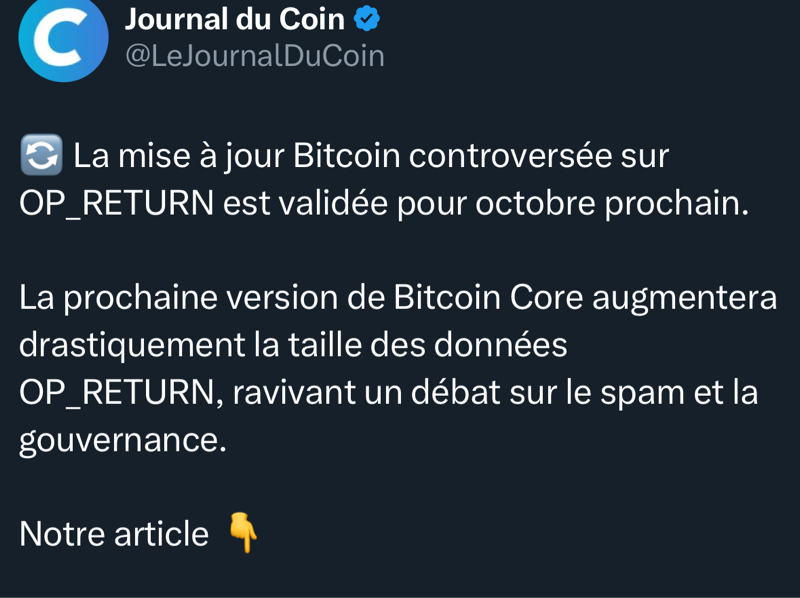Viewport: 800px width, 598px height.
Task: Click the word "drastiquement"
Action: 131,345
